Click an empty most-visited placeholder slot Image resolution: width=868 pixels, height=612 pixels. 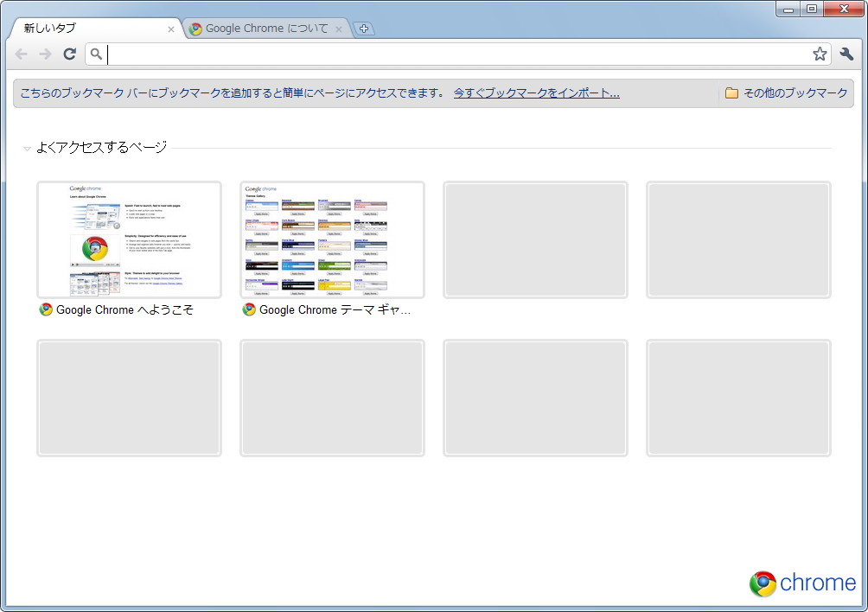pos(535,239)
